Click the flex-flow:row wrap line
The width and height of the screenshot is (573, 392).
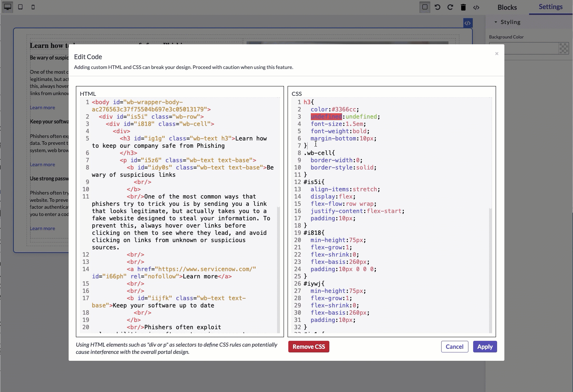pyautogui.click(x=344, y=204)
